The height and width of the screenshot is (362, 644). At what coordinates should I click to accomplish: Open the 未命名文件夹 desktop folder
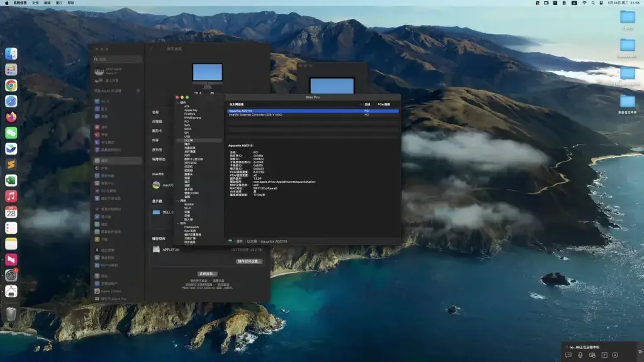click(627, 104)
